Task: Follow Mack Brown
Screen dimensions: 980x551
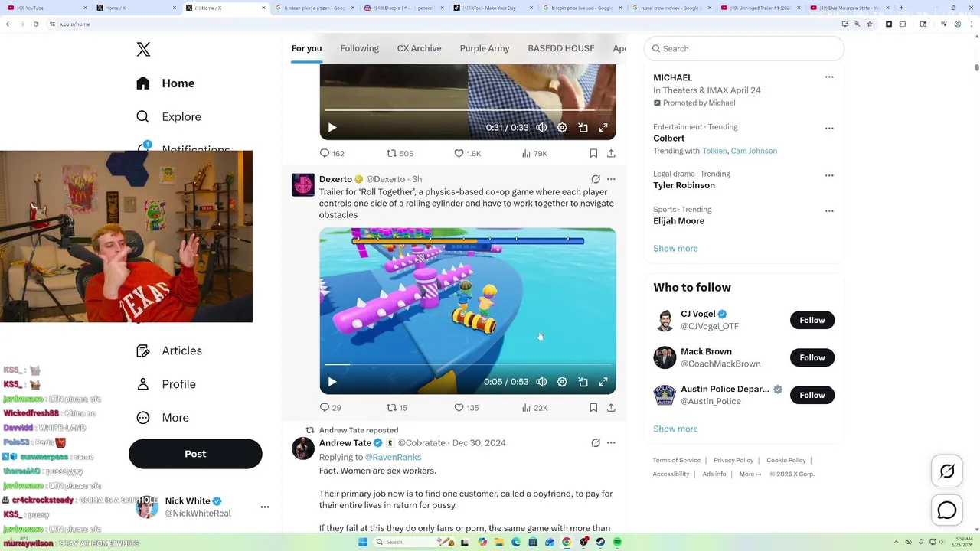Action: coord(812,357)
